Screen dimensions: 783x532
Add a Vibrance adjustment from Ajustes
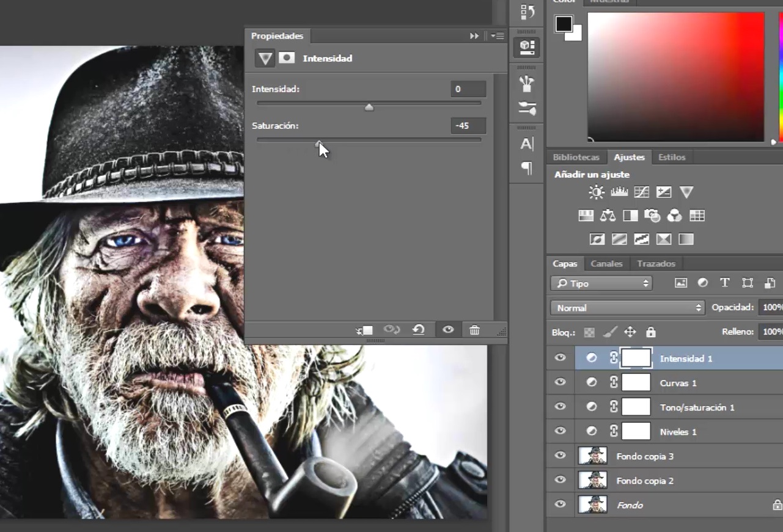(x=686, y=192)
